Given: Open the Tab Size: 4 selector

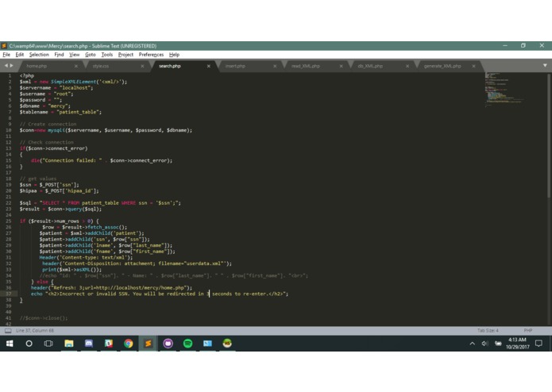Looking at the screenshot, I should click(x=488, y=330).
